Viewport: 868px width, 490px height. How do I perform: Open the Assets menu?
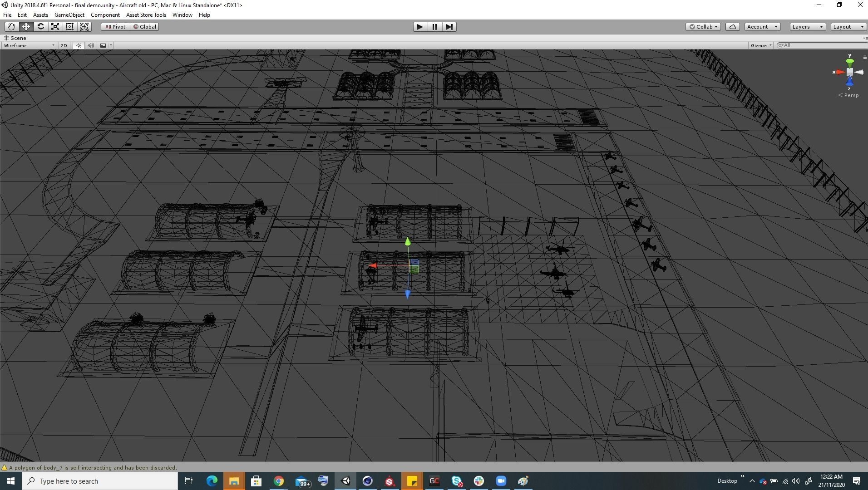click(x=40, y=15)
